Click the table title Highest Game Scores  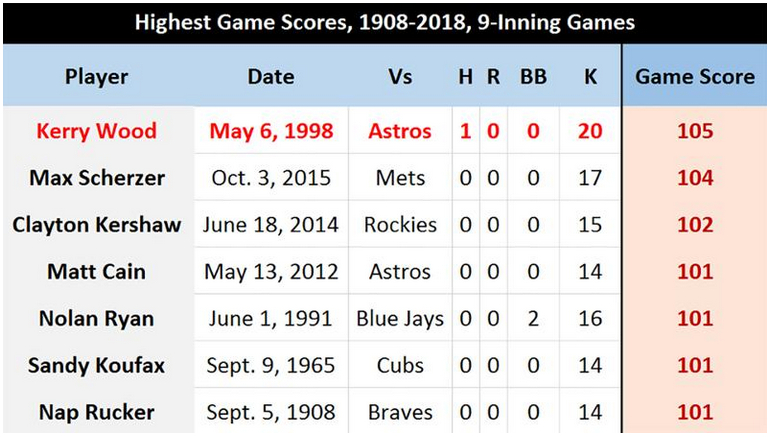[x=385, y=22]
